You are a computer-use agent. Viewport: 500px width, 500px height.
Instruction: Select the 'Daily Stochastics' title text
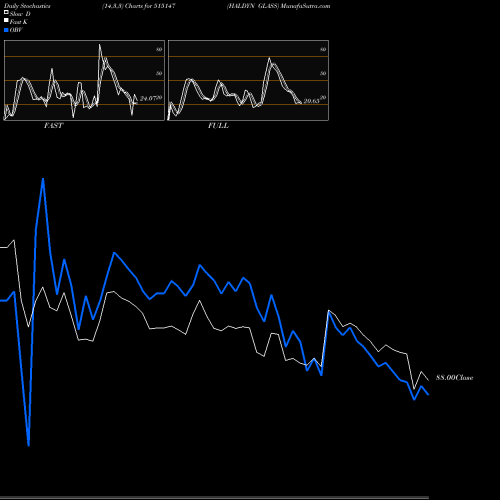[x=27, y=6]
